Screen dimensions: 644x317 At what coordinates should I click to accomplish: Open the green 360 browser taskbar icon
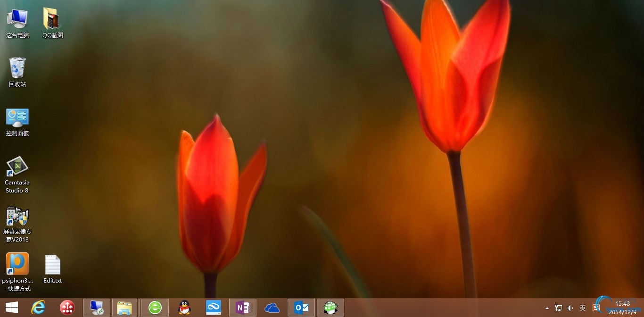point(155,308)
